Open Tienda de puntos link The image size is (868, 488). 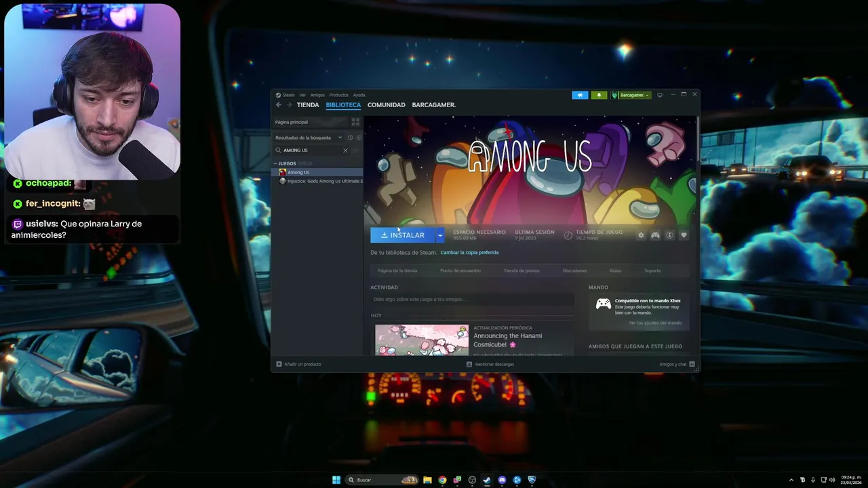coord(521,270)
